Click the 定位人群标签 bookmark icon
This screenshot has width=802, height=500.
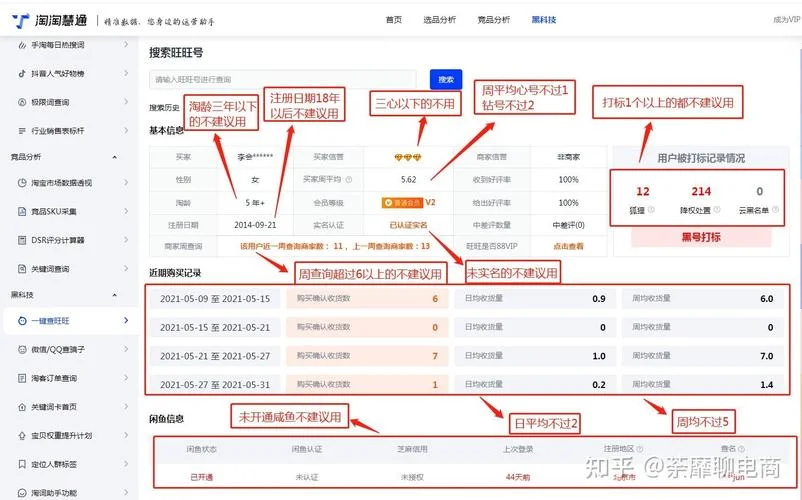[22, 464]
